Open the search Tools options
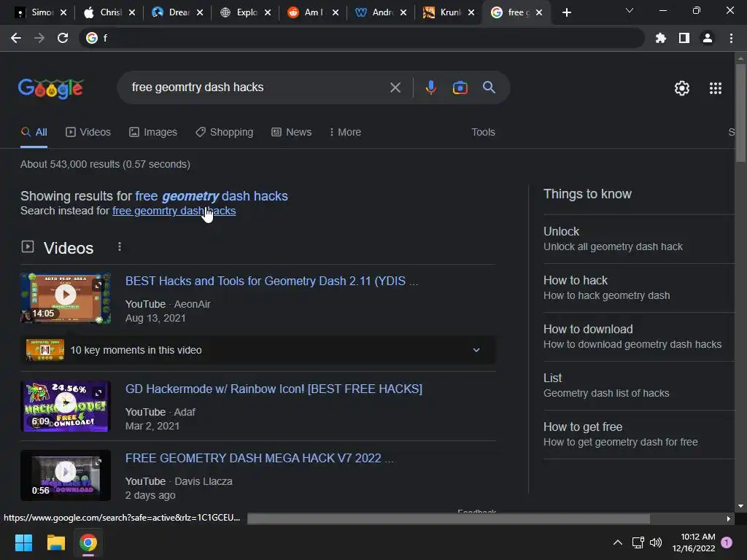Viewport: 747px width, 560px height. click(483, 132)
